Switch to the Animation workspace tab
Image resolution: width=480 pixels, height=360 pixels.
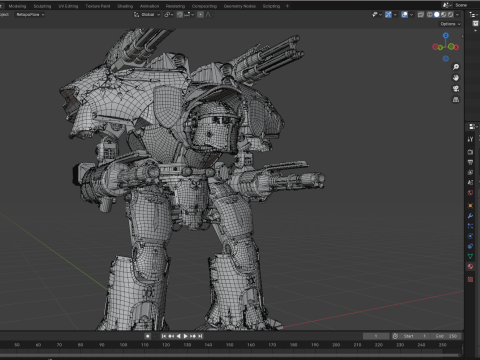tap(149, 6)
